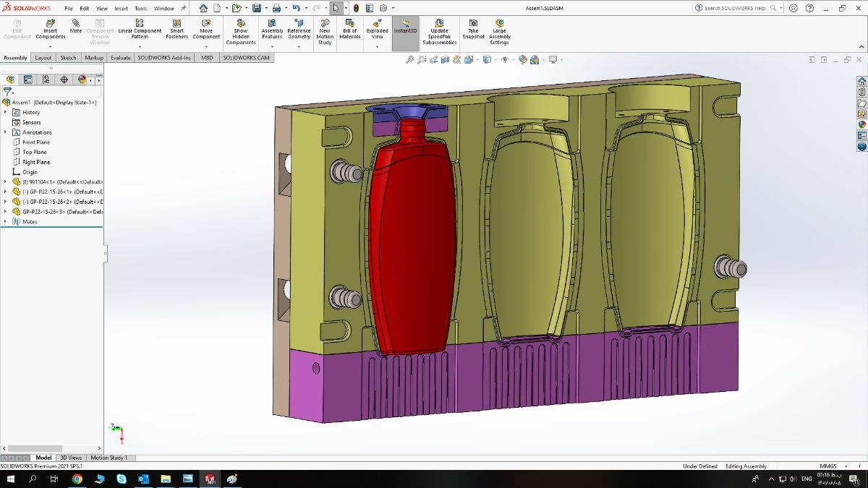Click Large Assembly Settings button

click(x=500, y=32)
